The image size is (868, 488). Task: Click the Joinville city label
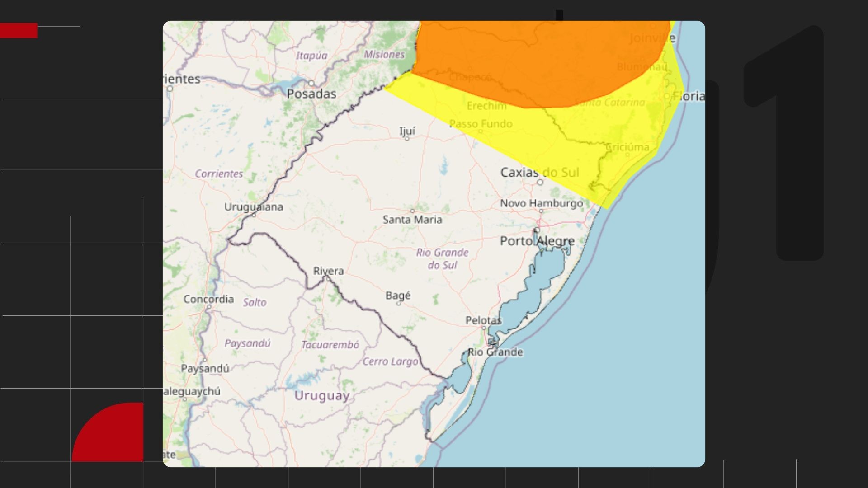coord(652,38)
